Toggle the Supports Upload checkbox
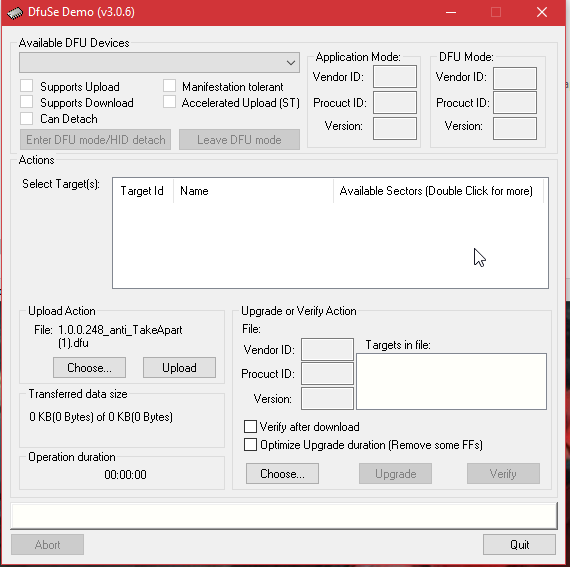Screen dimensions: 570x567 coord(27,86)
